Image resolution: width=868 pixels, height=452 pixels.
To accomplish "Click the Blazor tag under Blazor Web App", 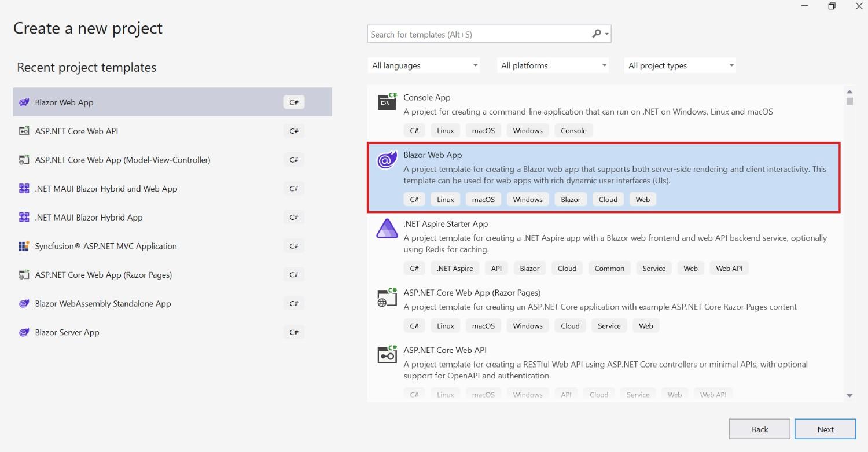I will pyautogui.click(x=571, y=200).
